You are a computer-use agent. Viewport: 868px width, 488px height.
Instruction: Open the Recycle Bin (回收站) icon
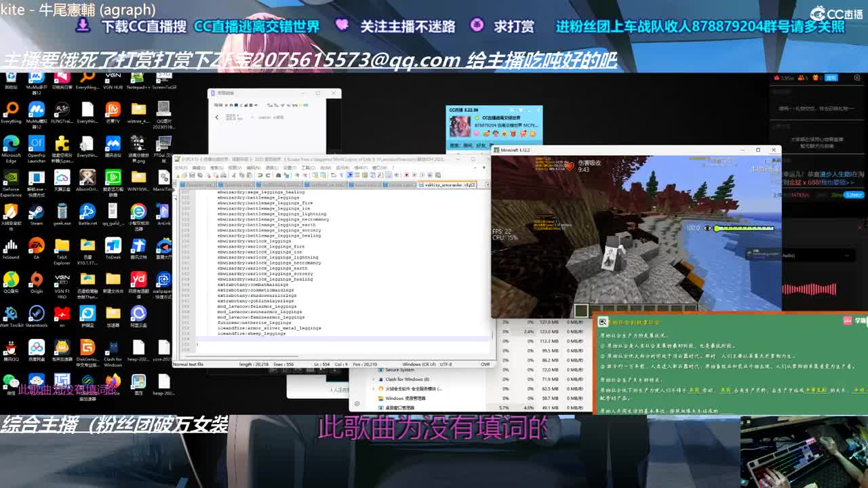[x=11, y=80]
